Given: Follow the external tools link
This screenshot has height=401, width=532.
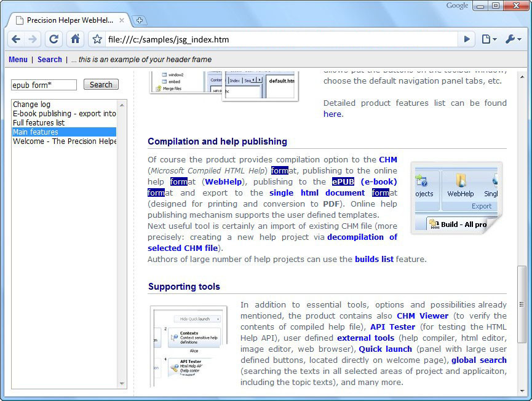Looking at the screenshot, I should point(366,338).
